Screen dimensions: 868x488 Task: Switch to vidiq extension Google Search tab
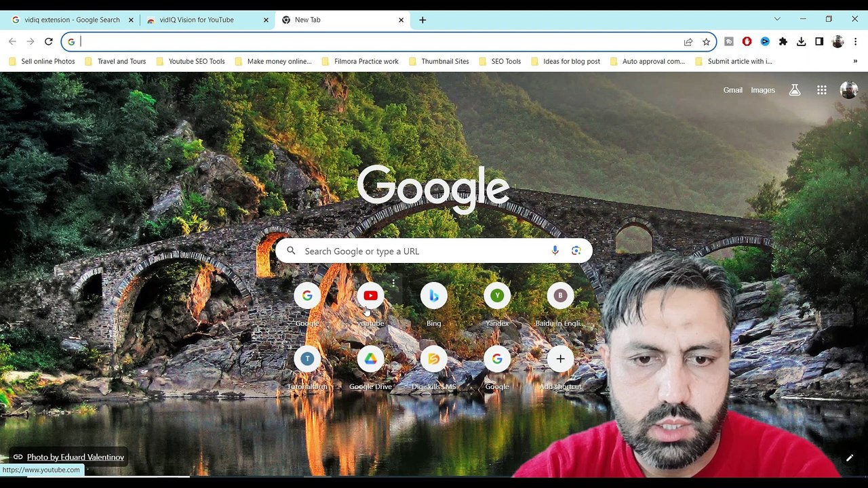pyautogui.click(x=72, y=20)
